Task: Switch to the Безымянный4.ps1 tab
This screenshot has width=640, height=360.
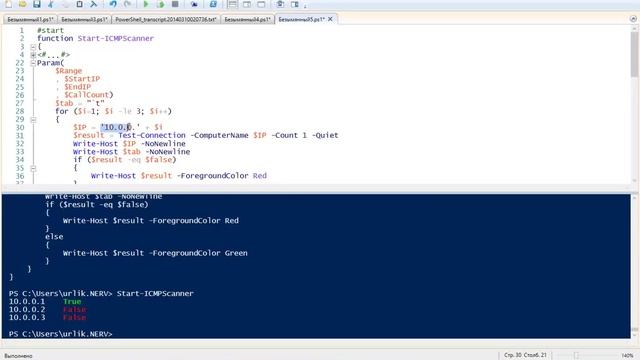Action: [247, 19]
